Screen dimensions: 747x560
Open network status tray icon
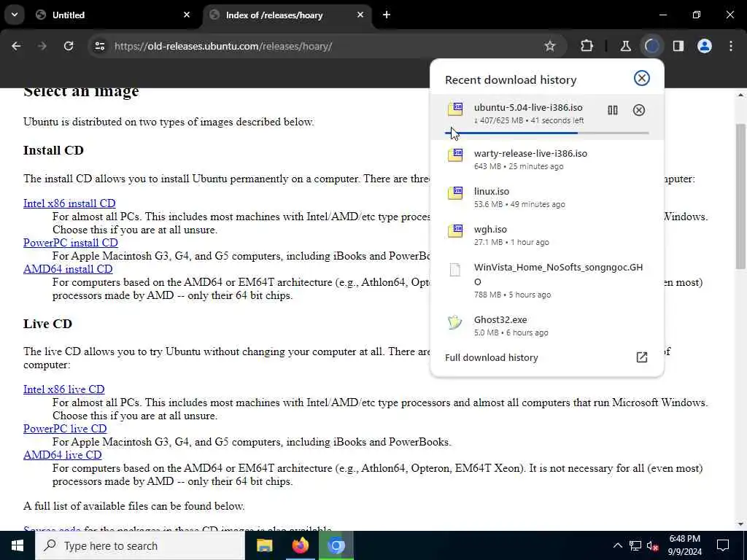635,545
